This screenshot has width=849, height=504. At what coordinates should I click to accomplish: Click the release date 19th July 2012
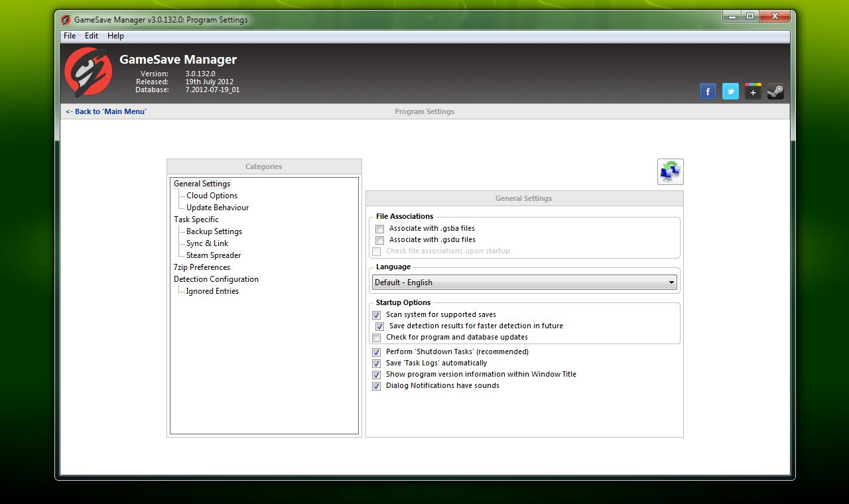point(210,82)
